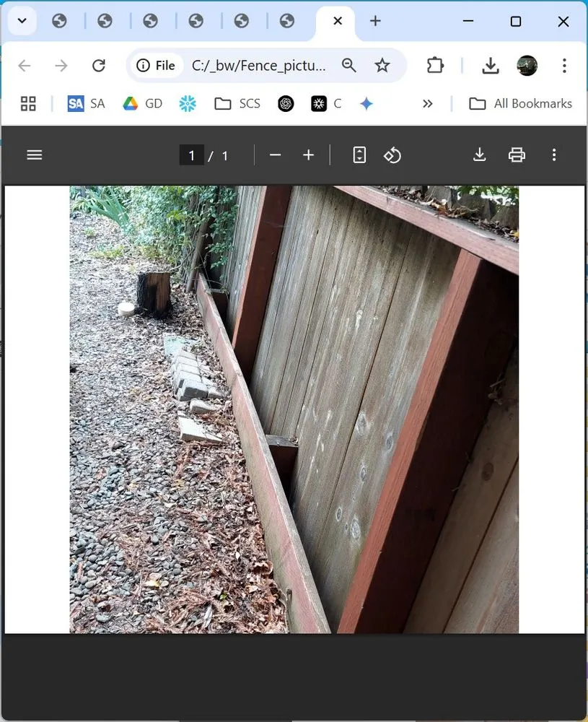This screenshot has height=722, width=588.
Task: Click the address bar URL text
Action: (x=258, y=66)
